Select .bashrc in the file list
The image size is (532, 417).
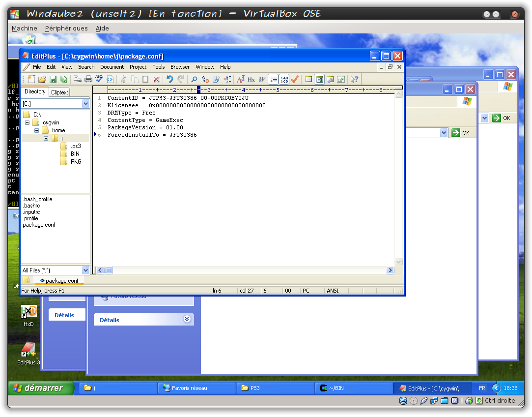(31, 206)
